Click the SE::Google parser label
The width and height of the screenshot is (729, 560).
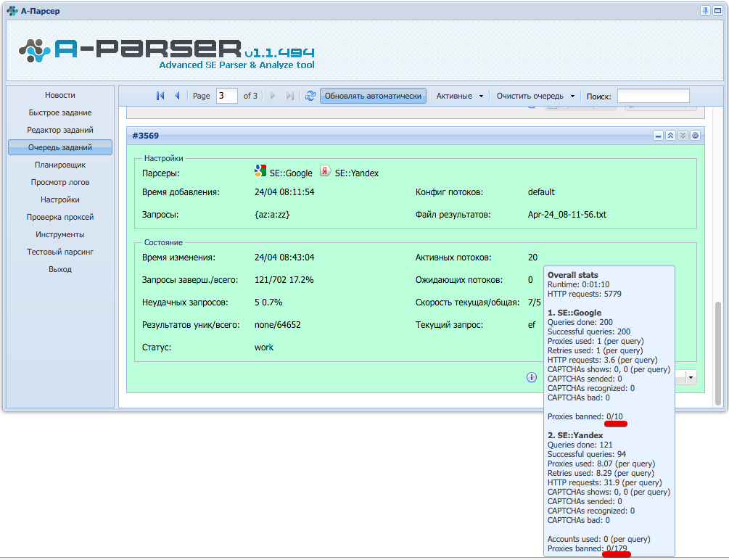pyautogui.click(x=291, y=173)
